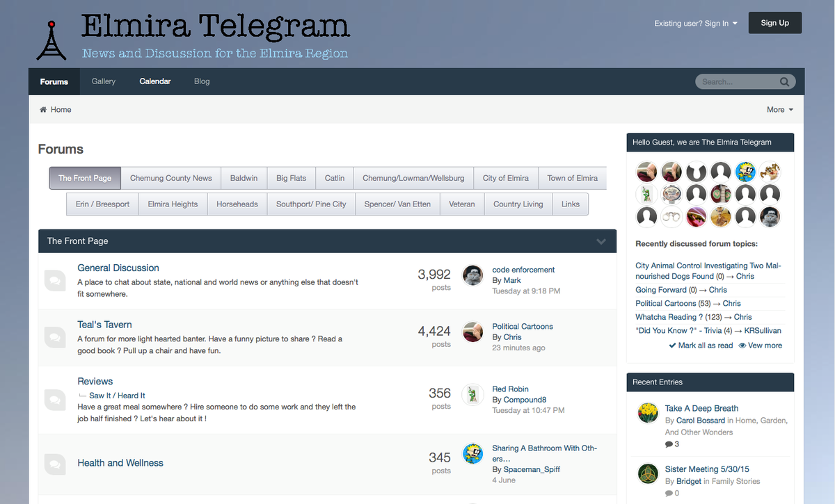Open the Going Forward topic link
835x504 pixels.
tap(661, 290)
